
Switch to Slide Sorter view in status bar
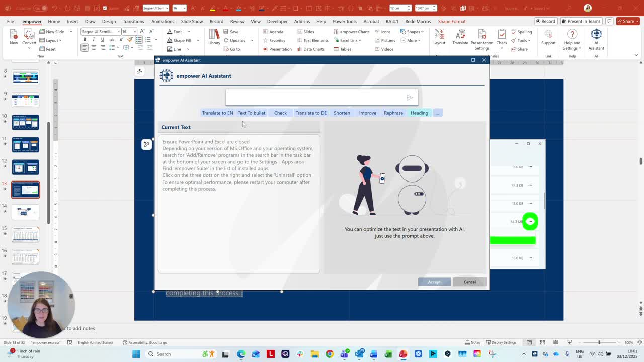(542, 343)
